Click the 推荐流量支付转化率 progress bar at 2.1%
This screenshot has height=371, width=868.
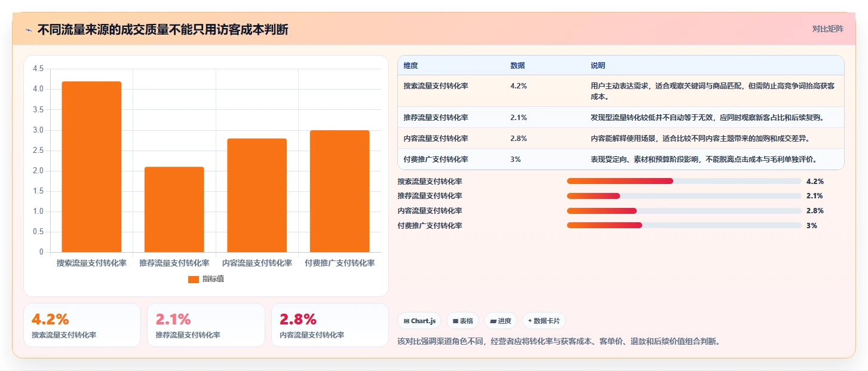click(x=684, y=196)
